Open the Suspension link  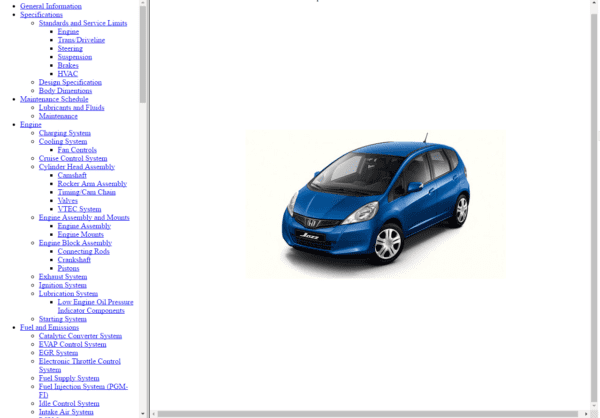75,57
